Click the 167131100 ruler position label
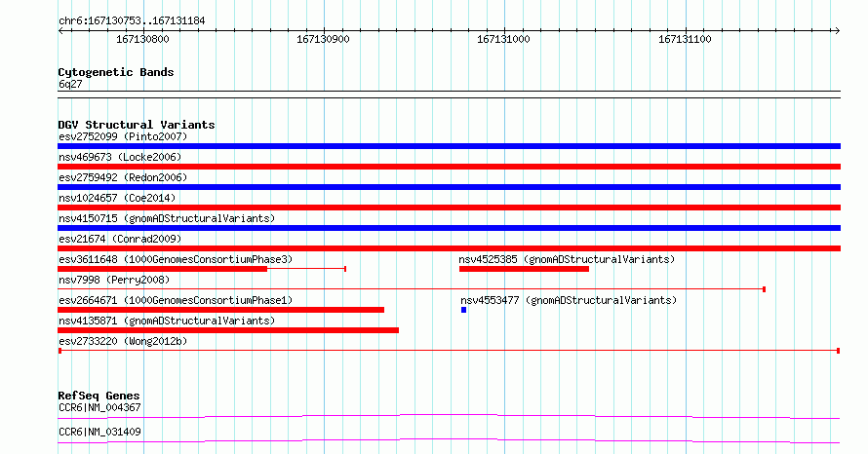This screenshot has width=868, height=454. [x=685, y=39]
